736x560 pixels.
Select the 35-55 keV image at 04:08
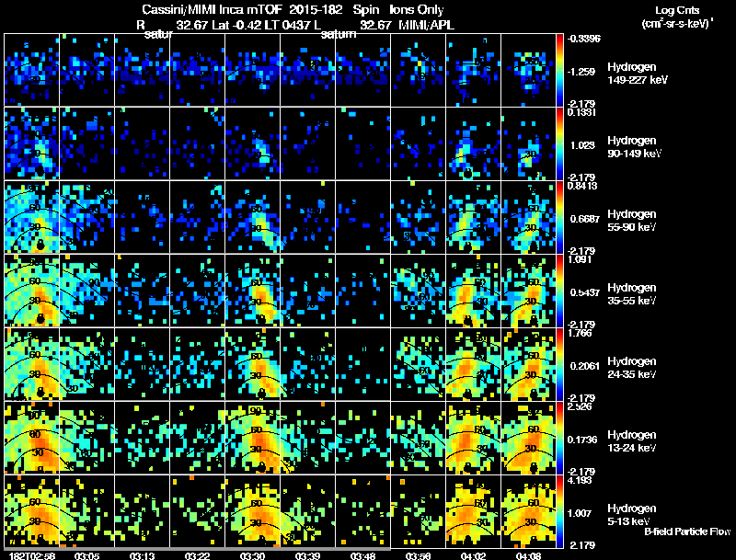click(x=528, y=291)
